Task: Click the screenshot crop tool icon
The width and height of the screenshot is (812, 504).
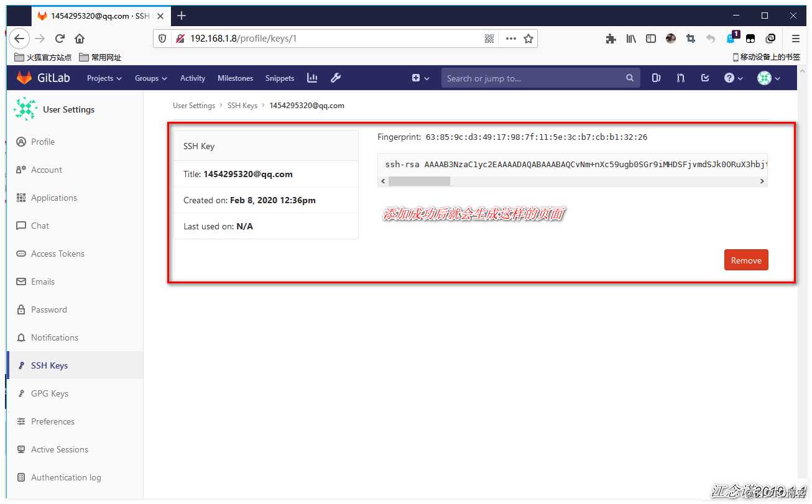Action: (691, 39)
